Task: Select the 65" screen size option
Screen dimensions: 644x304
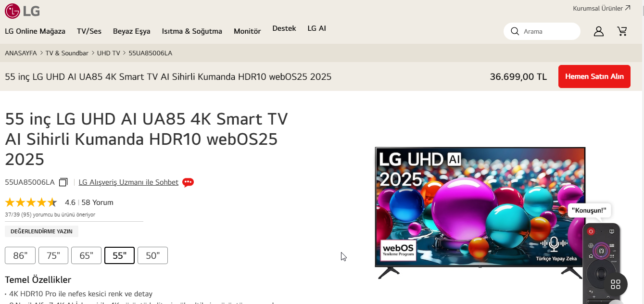Action: click(86, 255)
